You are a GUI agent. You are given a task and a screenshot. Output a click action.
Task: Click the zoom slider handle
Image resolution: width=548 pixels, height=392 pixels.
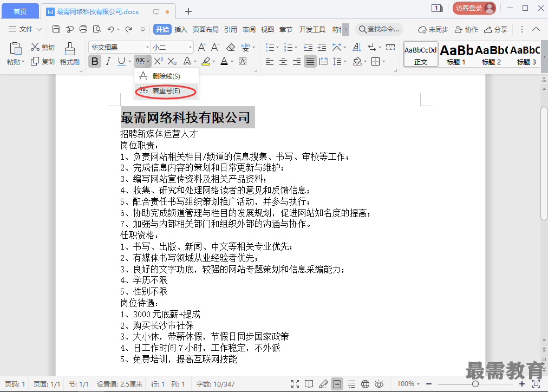click(x=475, y=384)
